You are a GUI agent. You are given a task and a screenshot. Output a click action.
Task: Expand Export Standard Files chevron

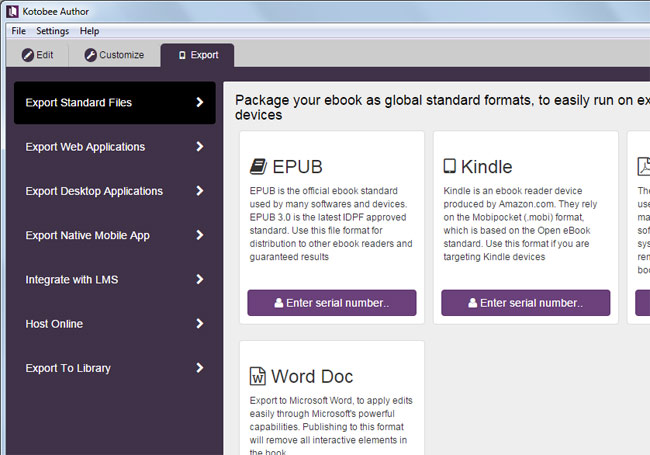pyautogui.click(x=200, y=102)
